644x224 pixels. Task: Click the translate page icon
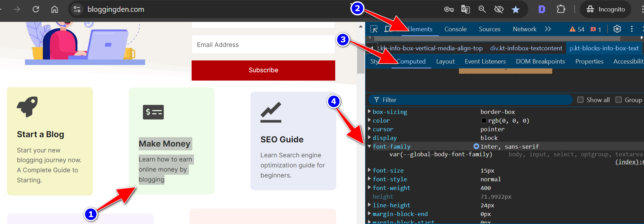tap(465, 9)
